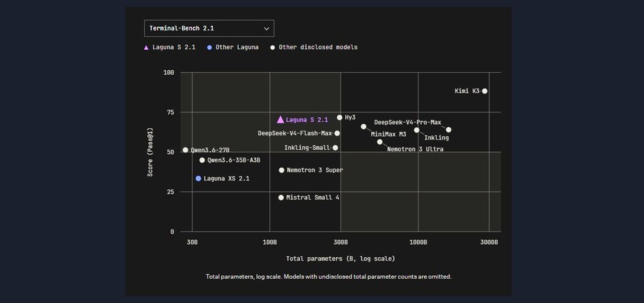
Task: Click the 'Score (Pass@1)' axis title
Action: coord(150,152)
